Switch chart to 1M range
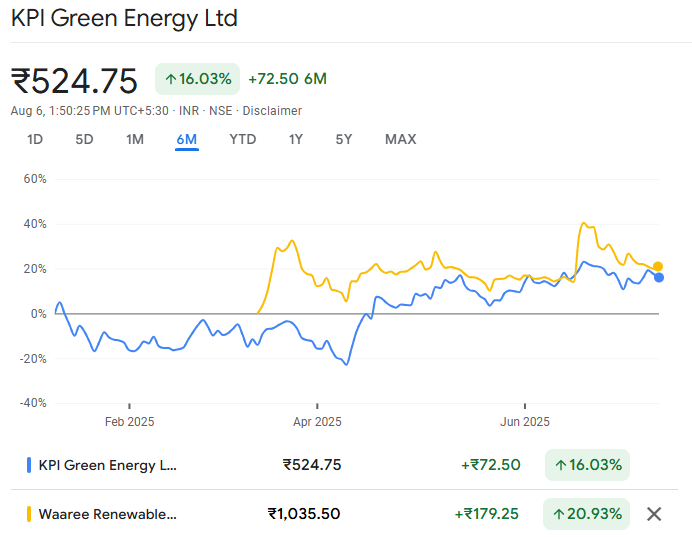Image resolution: width=692 pixels, height=537 pixels. click(x=135, y=139)
